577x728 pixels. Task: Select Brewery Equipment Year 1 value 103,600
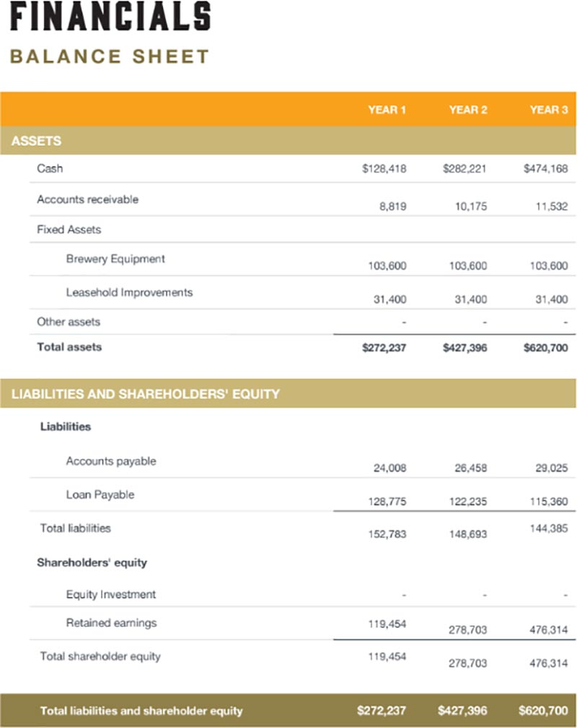coord(387,266)
